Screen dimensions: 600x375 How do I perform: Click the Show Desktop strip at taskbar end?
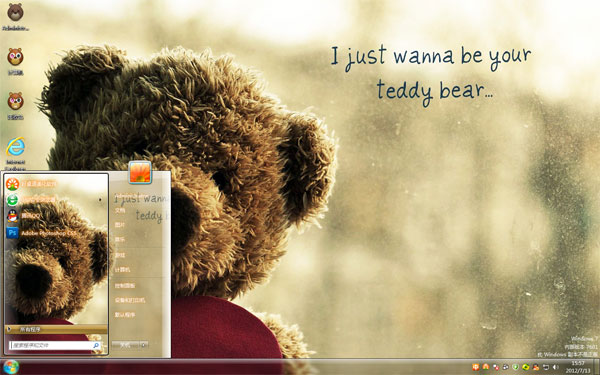(596, 367)
